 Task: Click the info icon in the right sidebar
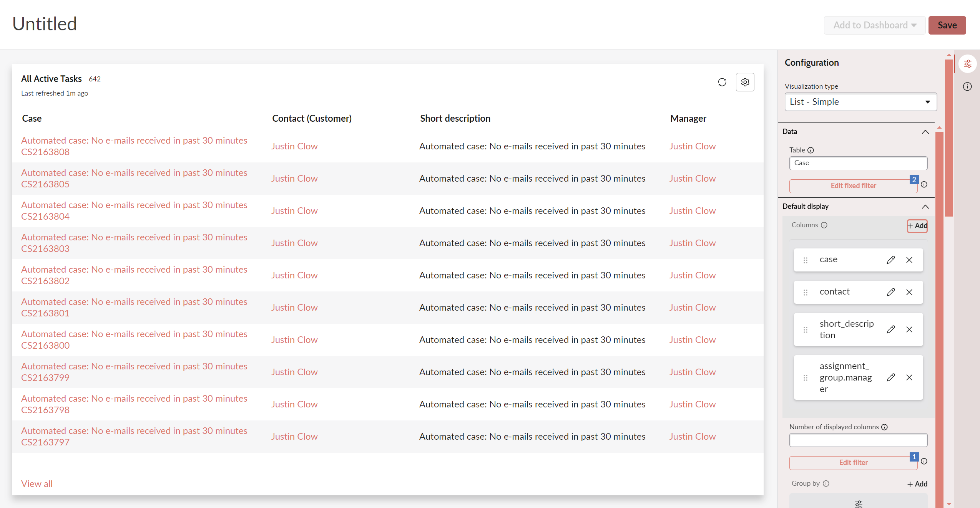pyautogui.click(x=968, y=86)
